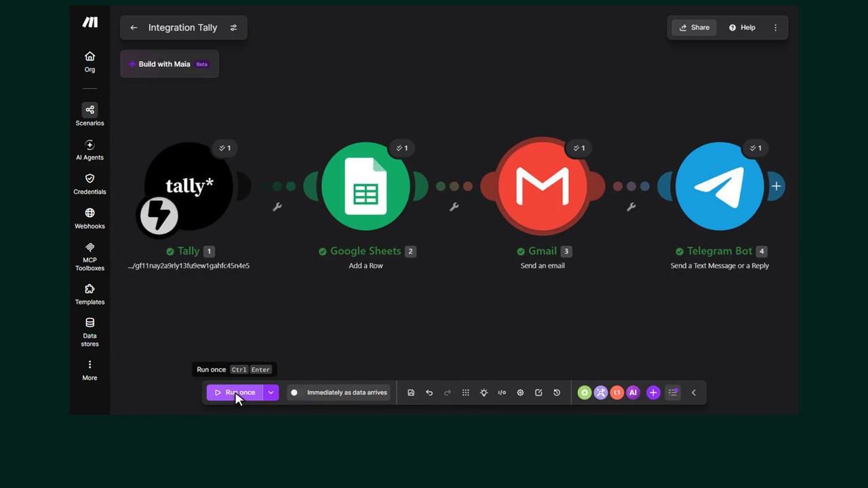The height and width of the screenshot is (488, 868).
Task: Open the Org home page
Action: 90,62
